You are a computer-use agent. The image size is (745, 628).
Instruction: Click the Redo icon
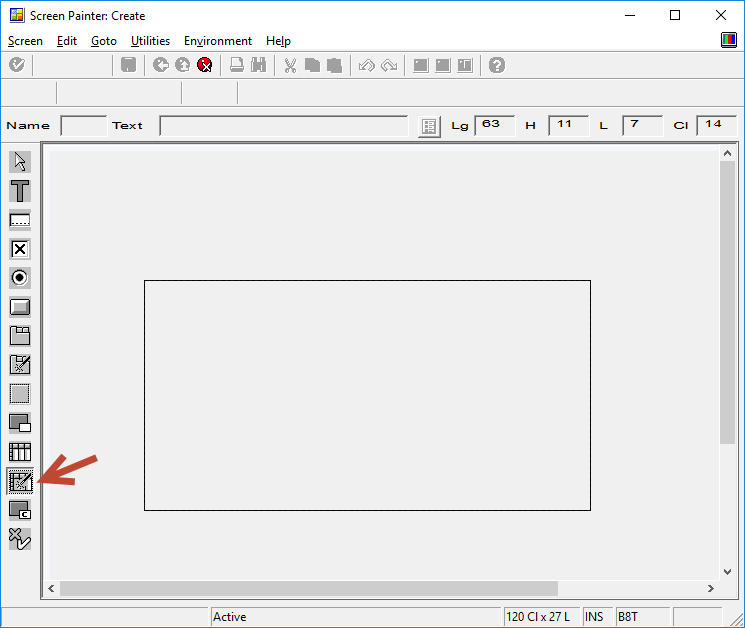[389, 65]
